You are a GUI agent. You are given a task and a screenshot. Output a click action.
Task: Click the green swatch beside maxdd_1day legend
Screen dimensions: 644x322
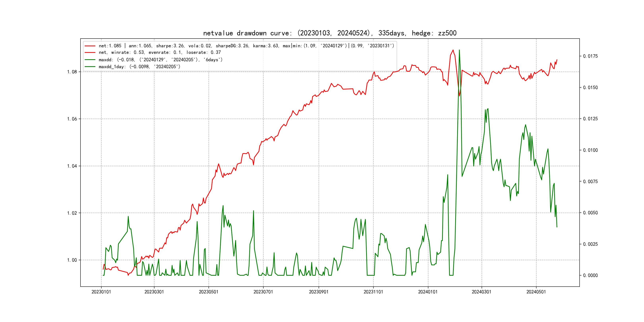90,67
